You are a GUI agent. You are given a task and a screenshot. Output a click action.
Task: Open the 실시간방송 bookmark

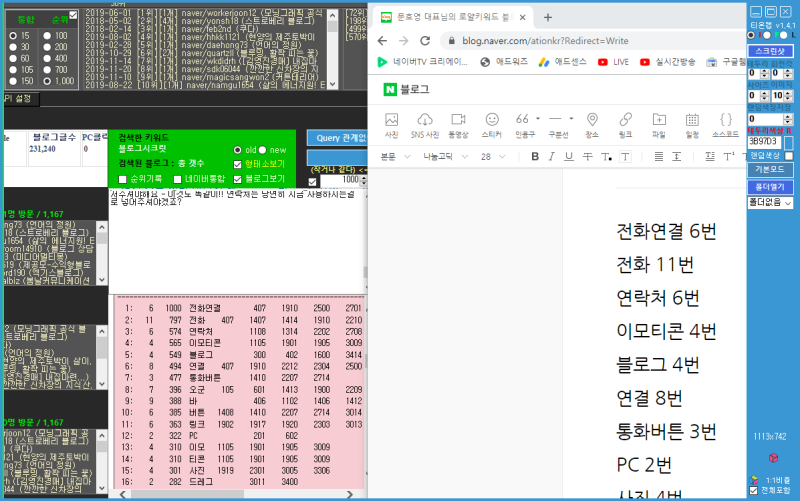click(668, 62)
